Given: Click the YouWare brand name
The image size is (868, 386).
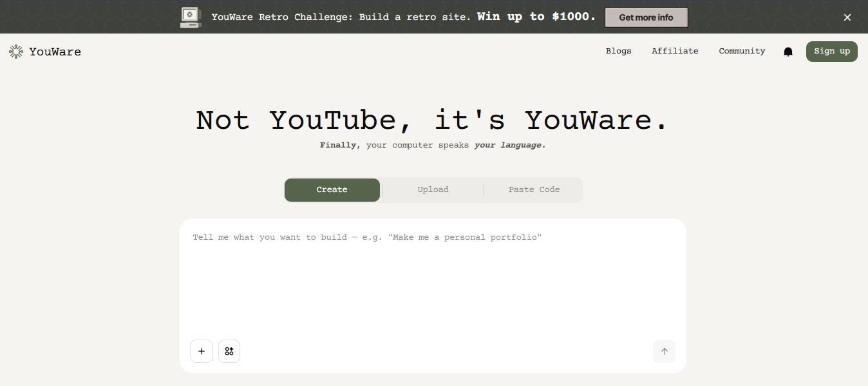Looking at the screenshot, I should pyautogui.click(x=55, y=52).
